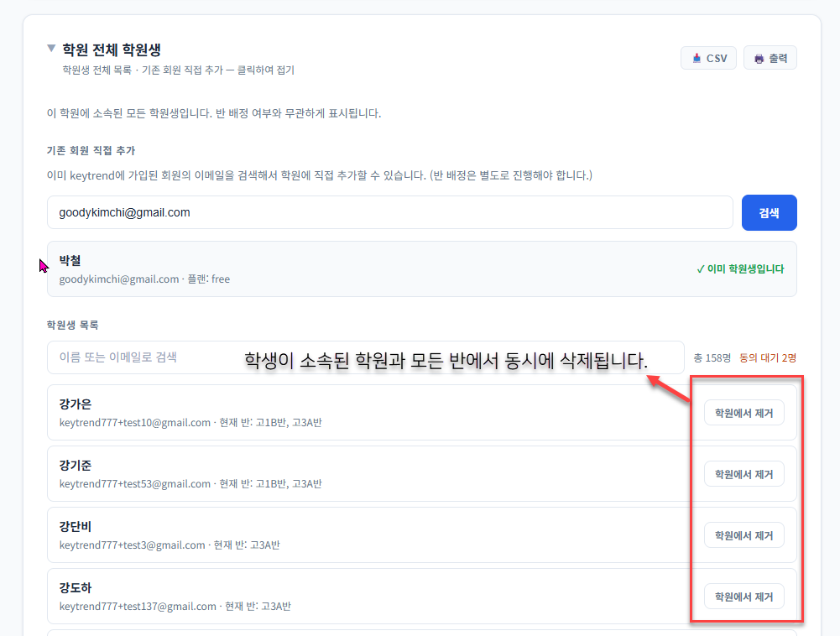Viewport: 840px width, 636px height.
Task: Click the 출력 print button
Action: point(770,58)
